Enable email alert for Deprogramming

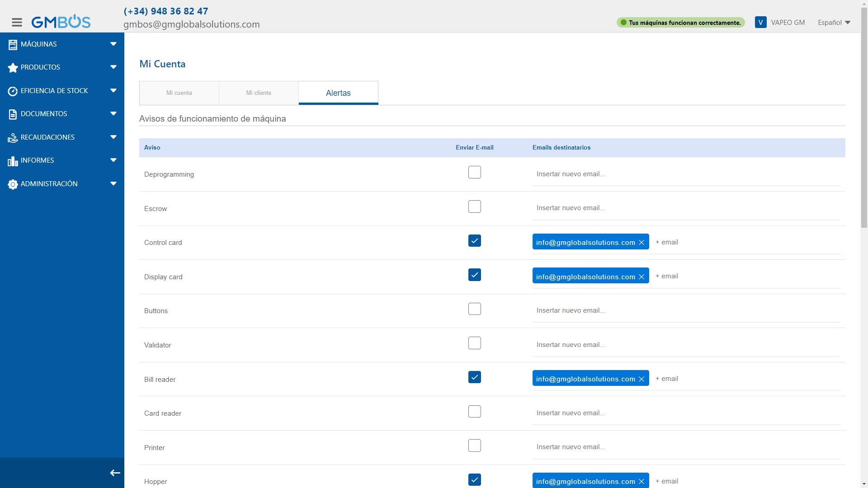pos(474,172)
